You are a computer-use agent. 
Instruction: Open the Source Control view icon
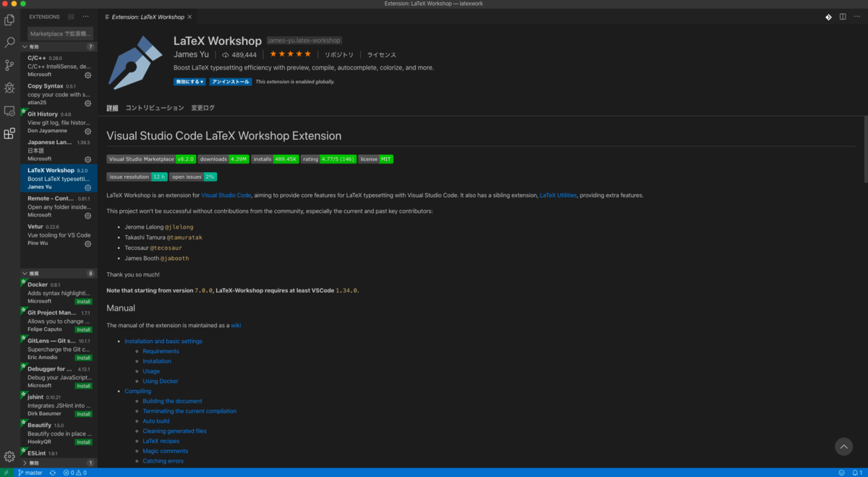9,65
